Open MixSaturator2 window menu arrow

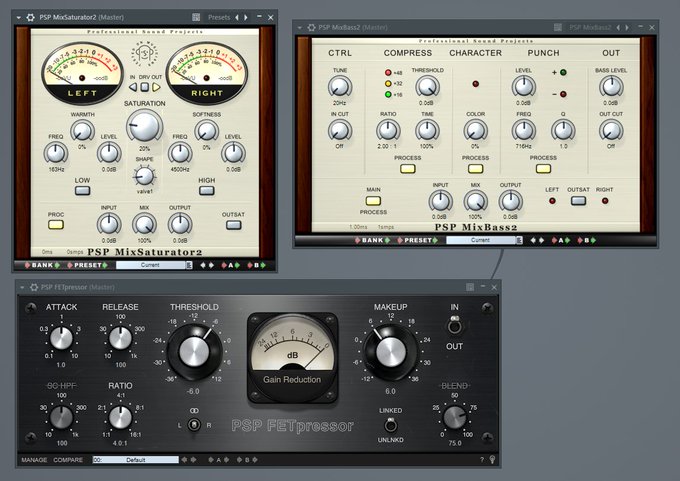19,18
